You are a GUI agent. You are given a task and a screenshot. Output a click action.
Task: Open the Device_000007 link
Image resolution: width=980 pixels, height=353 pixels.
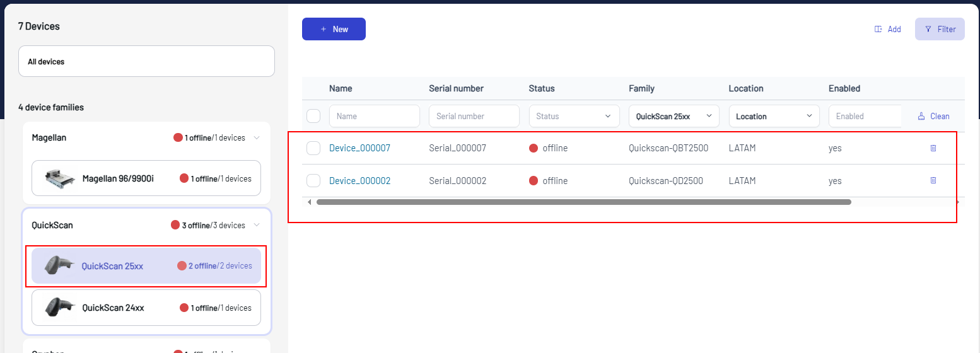[359, 148]
